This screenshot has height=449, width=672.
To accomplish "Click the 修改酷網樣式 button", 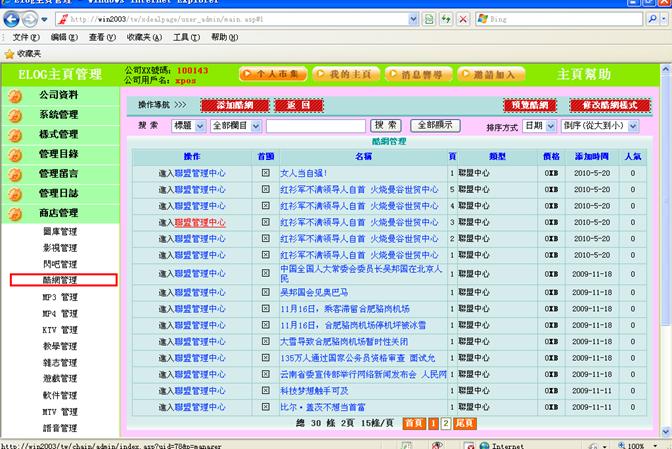I will click(602, 104).
